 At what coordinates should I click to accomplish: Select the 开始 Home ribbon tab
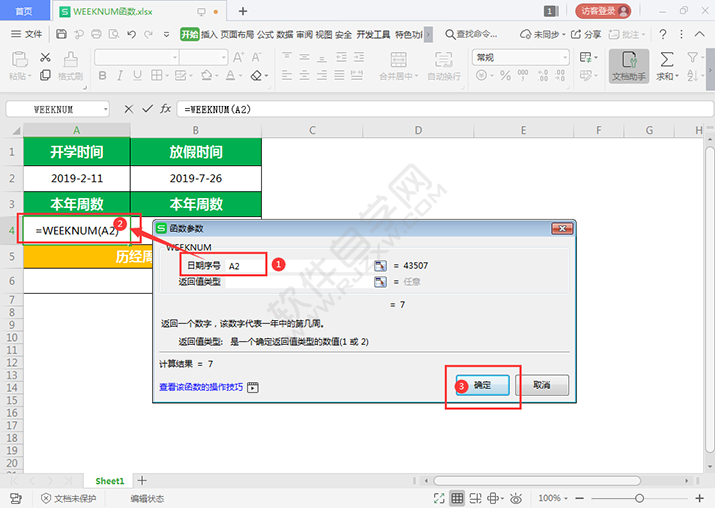coord(190,34)
